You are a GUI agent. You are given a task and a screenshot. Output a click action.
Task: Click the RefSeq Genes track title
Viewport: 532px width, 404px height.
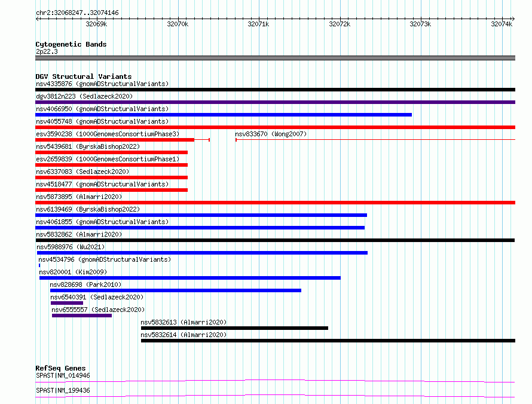point(60,368)
